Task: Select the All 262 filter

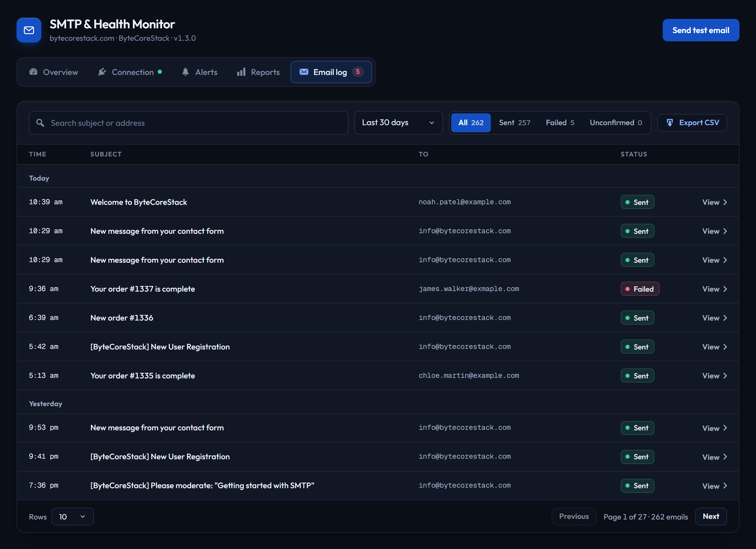Action: [471, 123]
